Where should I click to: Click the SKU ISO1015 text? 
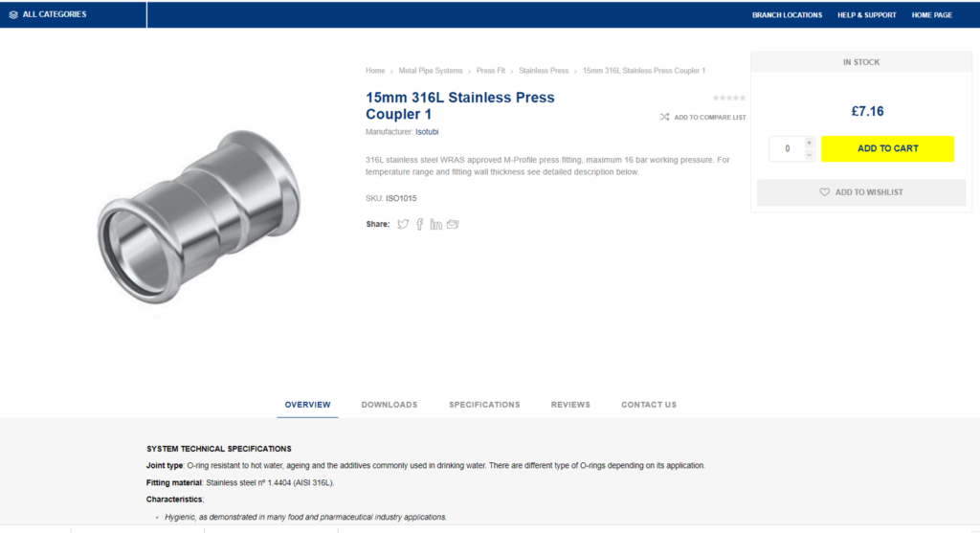[391, 198]
